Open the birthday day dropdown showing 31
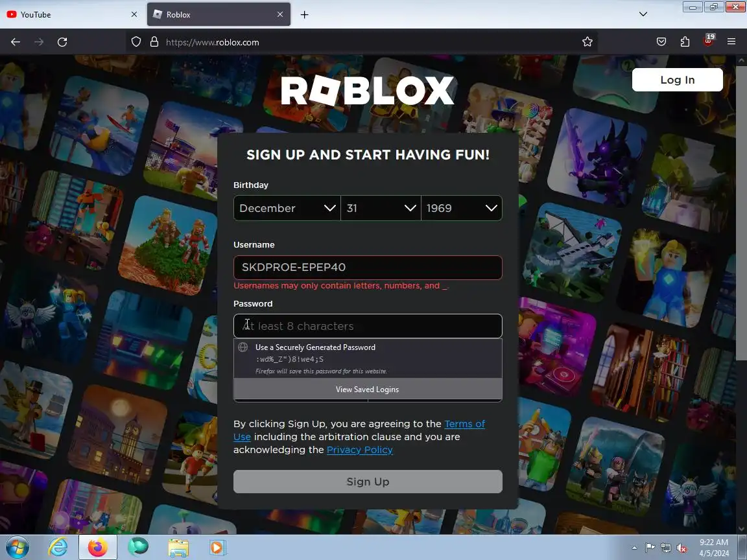The width and height of the screenshot is (747, 560). [381, 208]
